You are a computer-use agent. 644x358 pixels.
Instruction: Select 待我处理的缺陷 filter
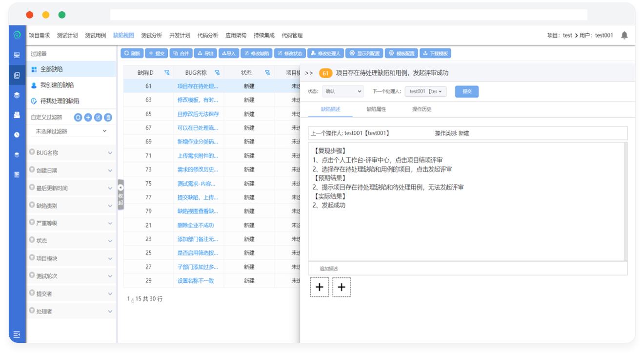click(x=71, y=101)
